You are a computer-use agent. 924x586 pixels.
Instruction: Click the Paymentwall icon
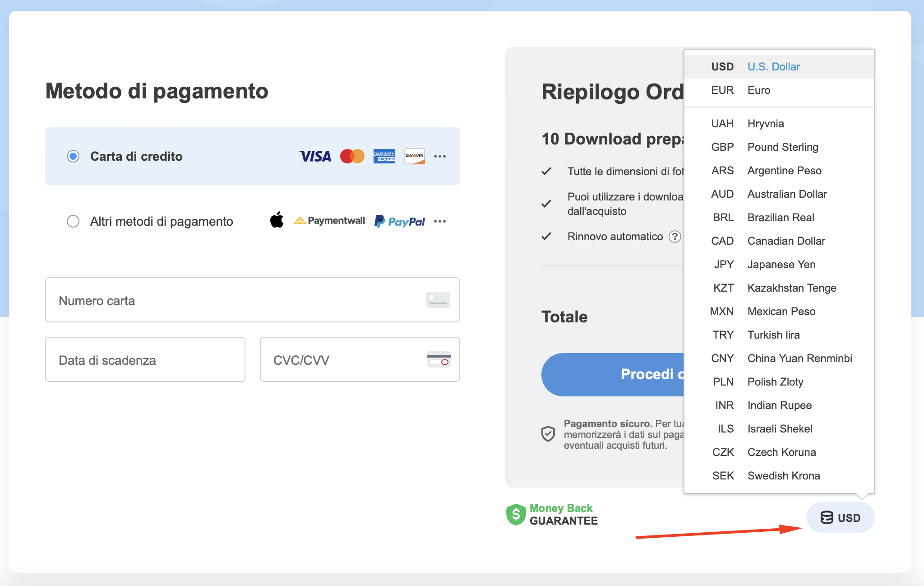point(330,221)
